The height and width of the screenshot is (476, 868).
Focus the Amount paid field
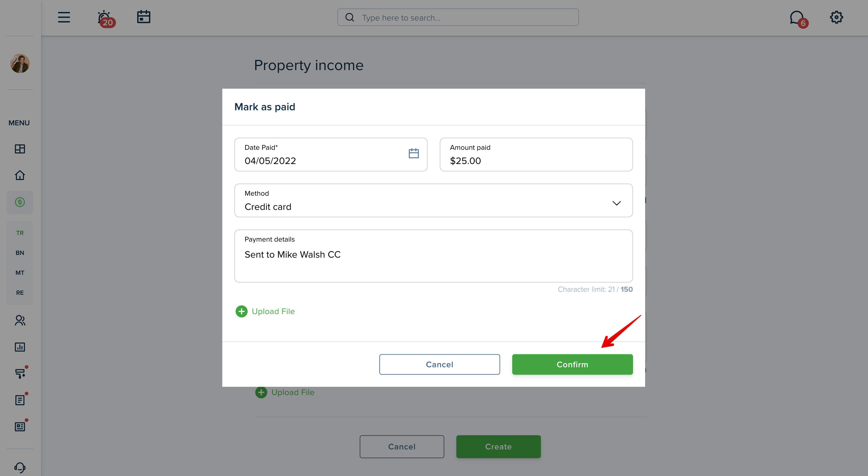pos(536,155)
